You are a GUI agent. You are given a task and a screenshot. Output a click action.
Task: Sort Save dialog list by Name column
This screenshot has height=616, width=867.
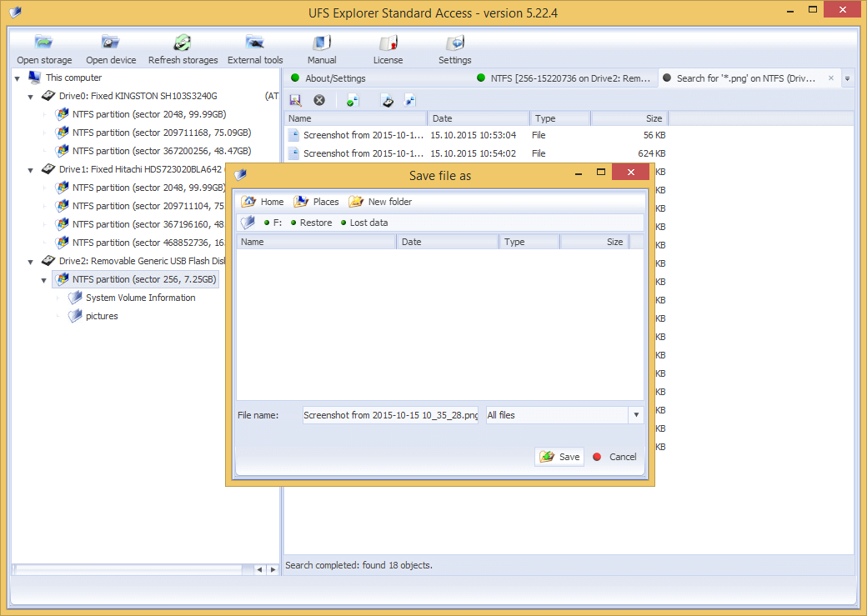[x=316, y=242]
